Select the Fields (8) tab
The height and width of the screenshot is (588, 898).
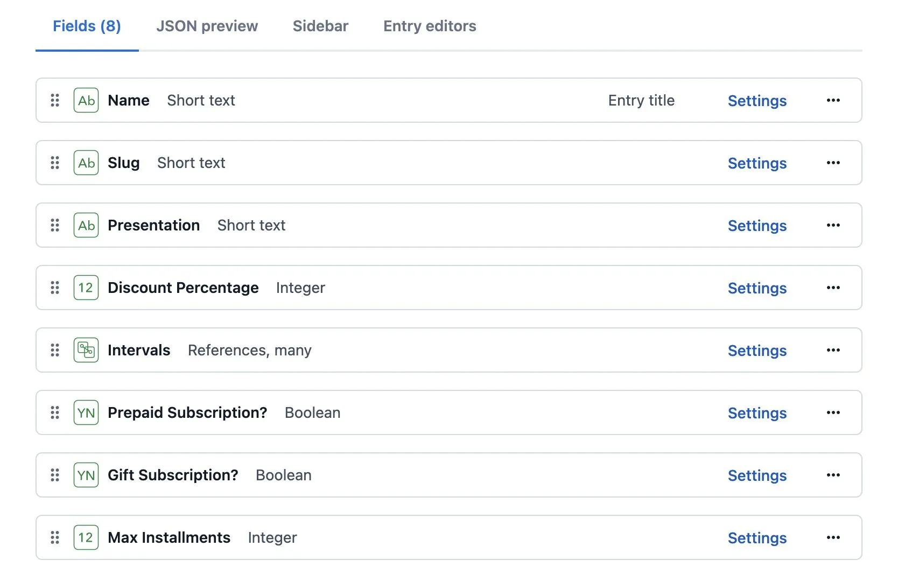coord(87,26)
